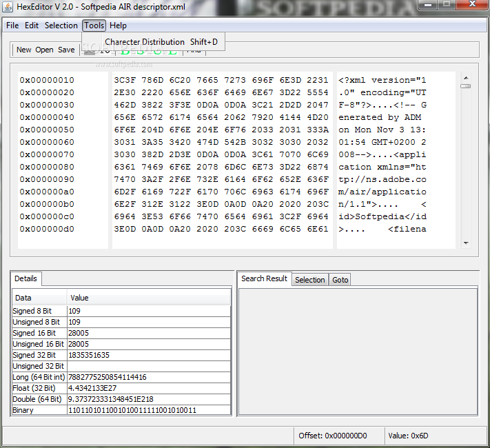The width and height of the screenshot is (490, 448).
Task: Select the Unsigned 32 Bit row label
Action: tap(39, 366)
